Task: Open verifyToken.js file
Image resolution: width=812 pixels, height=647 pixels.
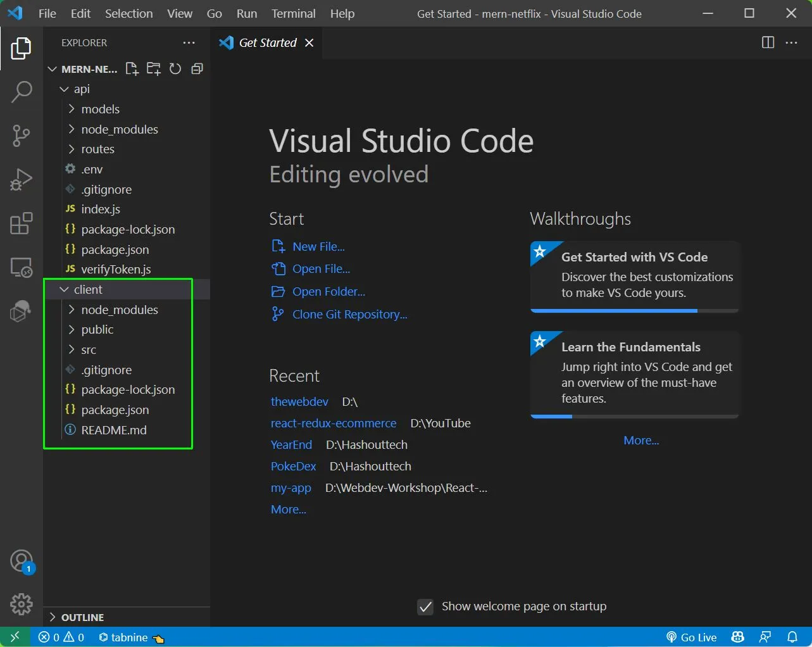Action: tap(127, 269)
